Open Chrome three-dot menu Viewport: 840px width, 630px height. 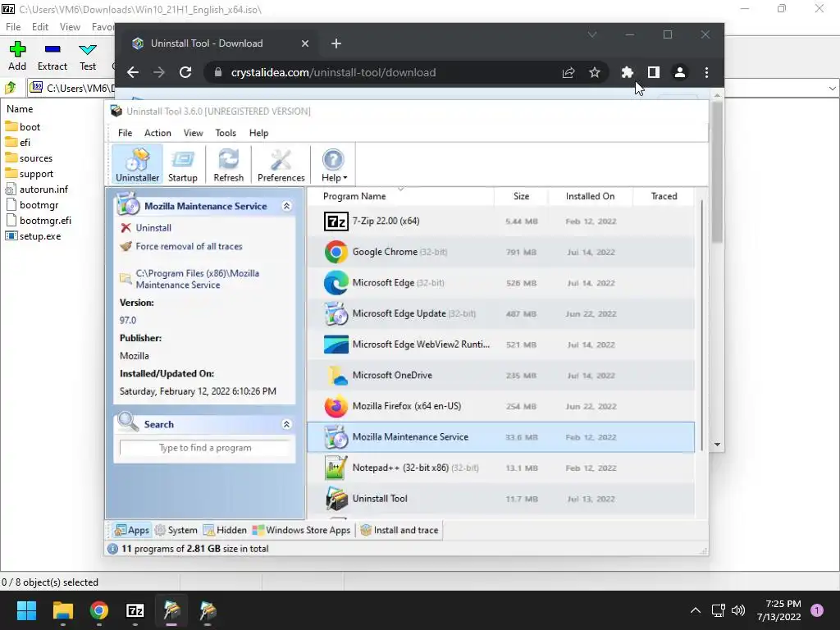click(x=706, y=72)
